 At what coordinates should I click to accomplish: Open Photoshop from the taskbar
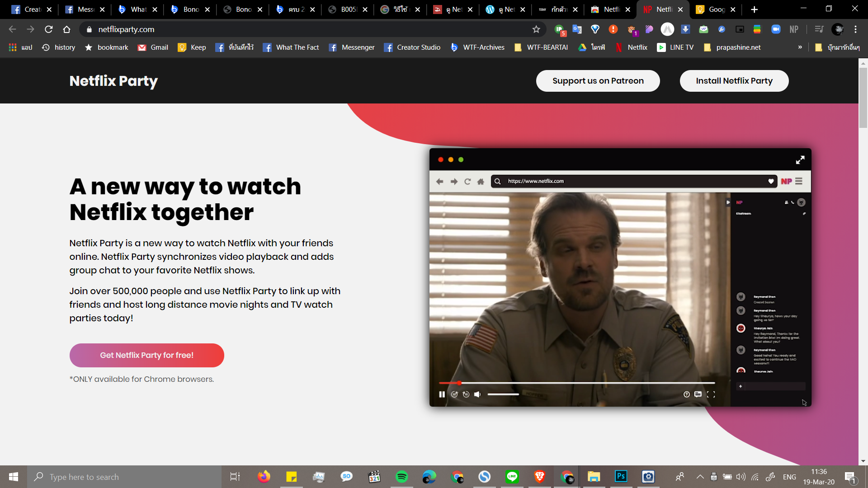click(x=621, y=477)
